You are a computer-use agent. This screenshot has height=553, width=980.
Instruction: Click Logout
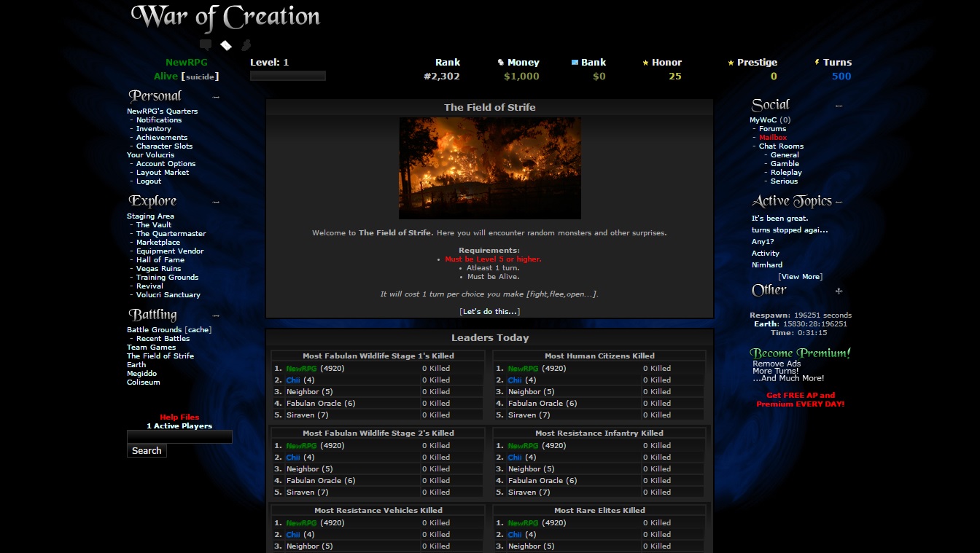pos(149,181)
